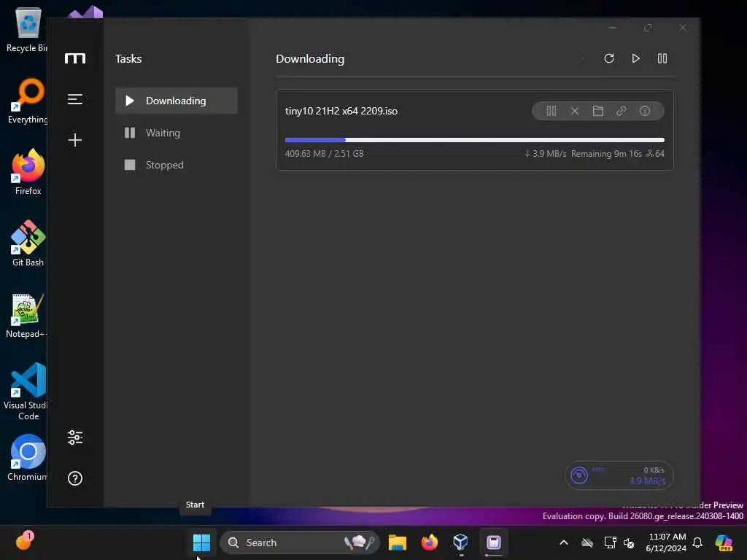Pause the tiny10 iso download

click(551, 111)
